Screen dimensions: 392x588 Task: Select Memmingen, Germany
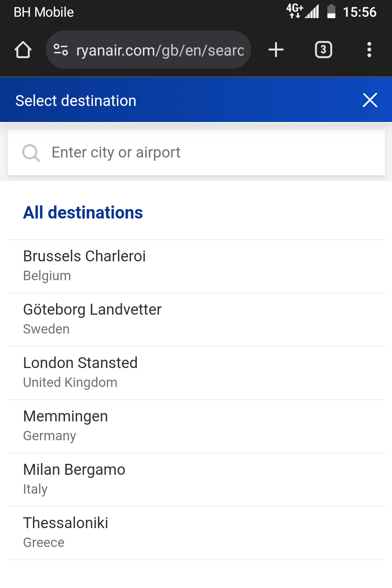click(x=196, y=426)
